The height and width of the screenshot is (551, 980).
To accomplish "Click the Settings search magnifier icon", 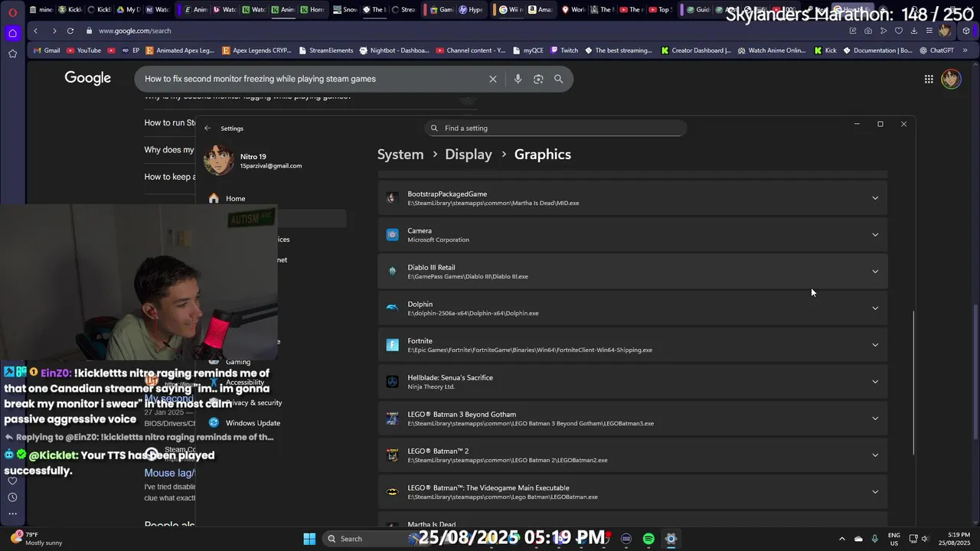I will 434,129.
